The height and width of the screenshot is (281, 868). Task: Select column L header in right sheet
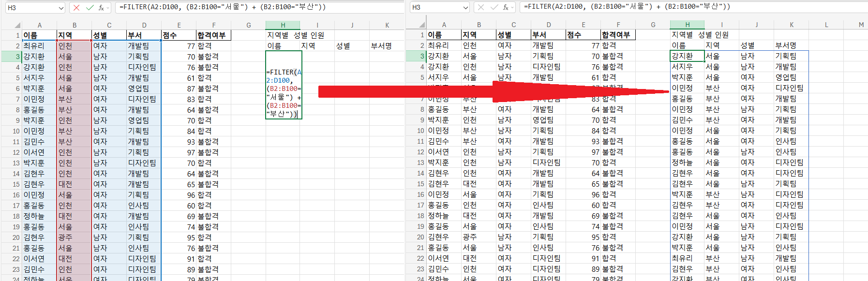826,25
